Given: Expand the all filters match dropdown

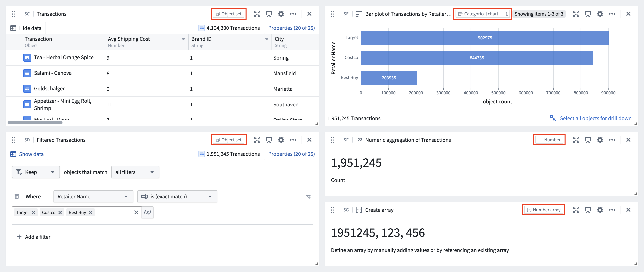Looking at the screenshot, I should (x=135, y=172).
